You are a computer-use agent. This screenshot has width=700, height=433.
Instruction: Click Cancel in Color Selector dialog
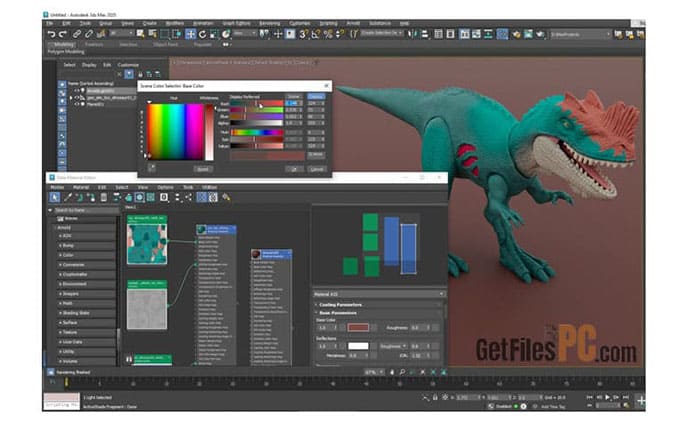317,169
